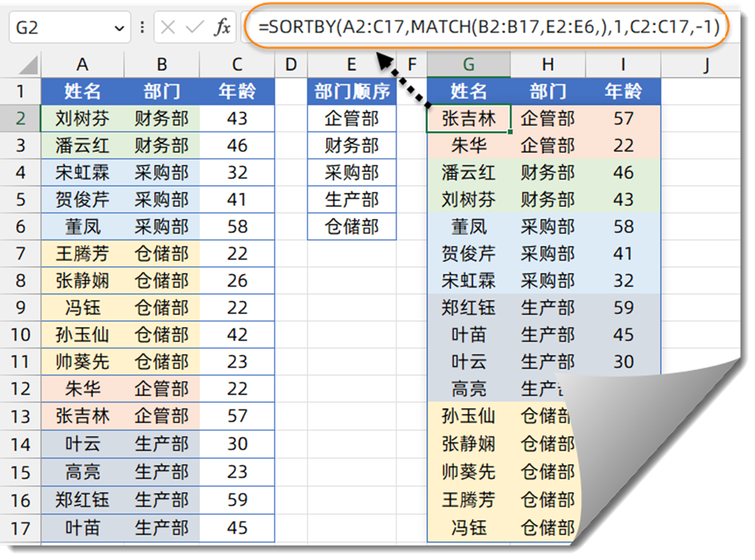This screenshot has width=755, height=560.
Task: Click cell G6 董凤
Action: 469,227
